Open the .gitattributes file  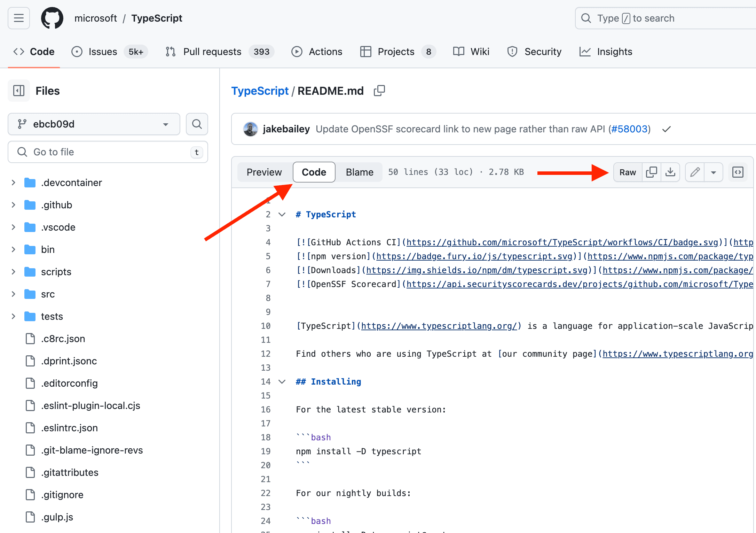(x=69, y=472)
